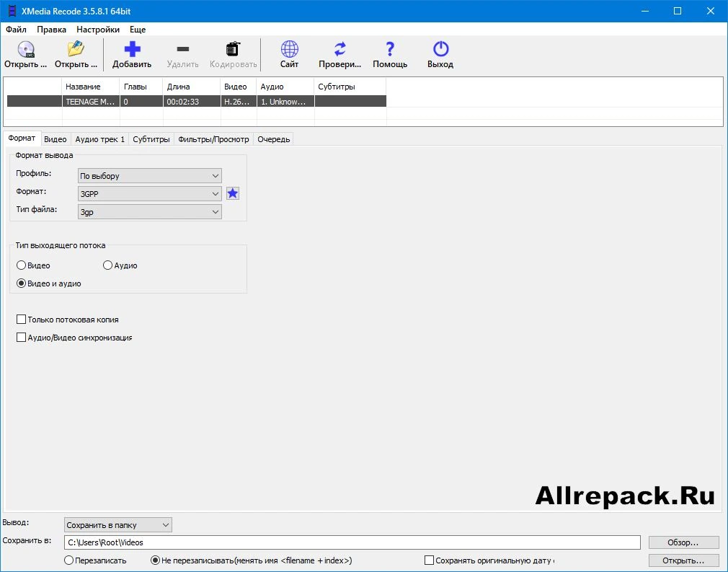This screenshot has width=728, height=572.
Task: Open the Сохранить в папку dropdown
Action: (x=118, y=525)
